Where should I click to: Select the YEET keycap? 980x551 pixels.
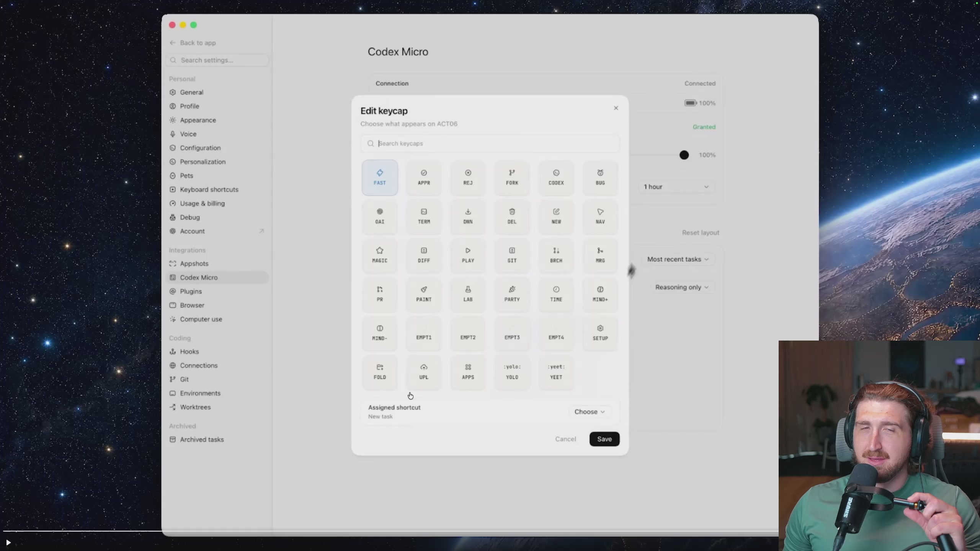(556, 372)
